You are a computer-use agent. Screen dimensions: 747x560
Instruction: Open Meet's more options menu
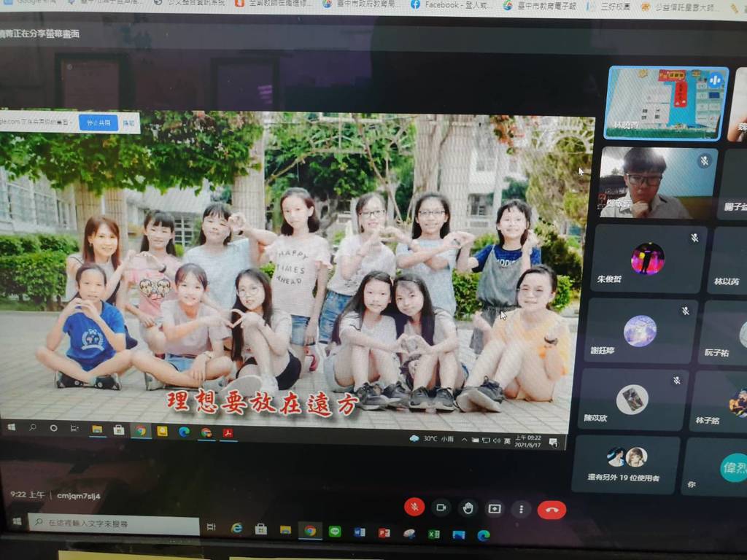pos(521,510)
